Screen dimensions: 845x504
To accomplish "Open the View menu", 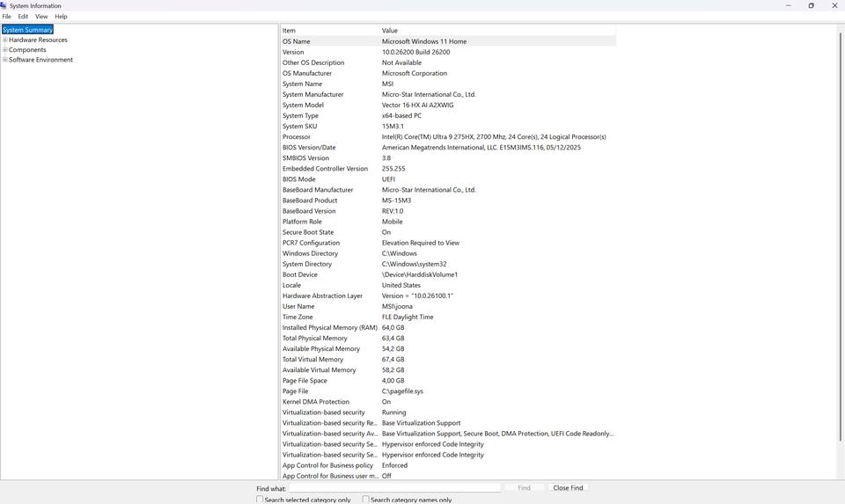I will point(41,17).
